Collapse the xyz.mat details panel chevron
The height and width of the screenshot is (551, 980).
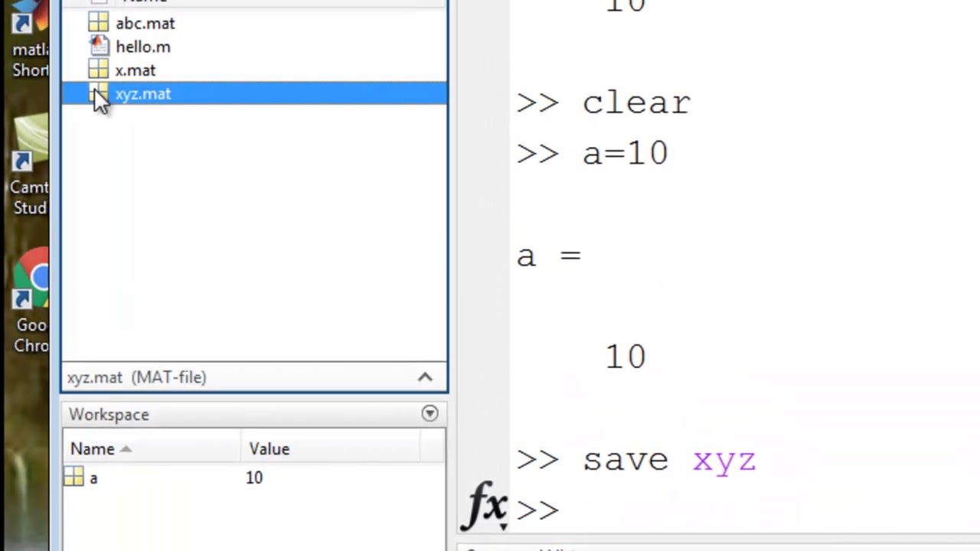coord(425,377)
